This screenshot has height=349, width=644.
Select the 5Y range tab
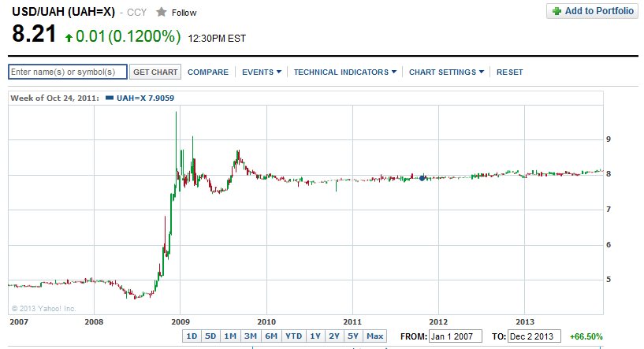(353, 336)
